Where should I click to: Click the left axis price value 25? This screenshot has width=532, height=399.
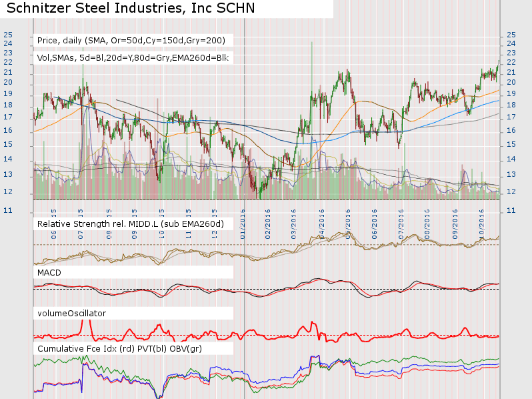coord(8,35)
